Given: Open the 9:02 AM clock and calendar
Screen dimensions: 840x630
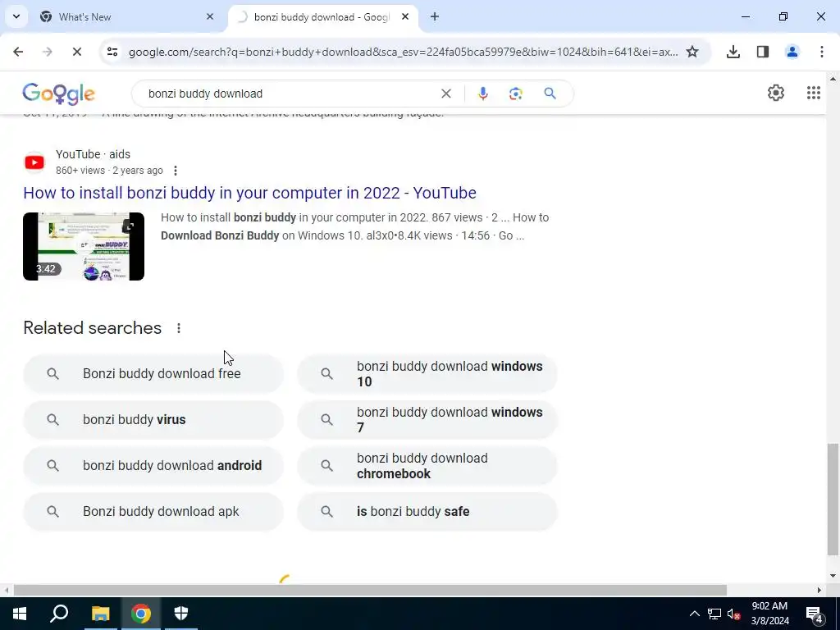Looking at the screenshot, I should click(x=769, y=614).
